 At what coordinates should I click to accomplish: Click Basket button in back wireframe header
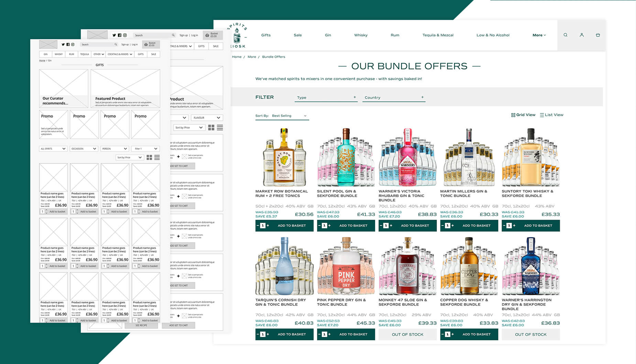213,35
